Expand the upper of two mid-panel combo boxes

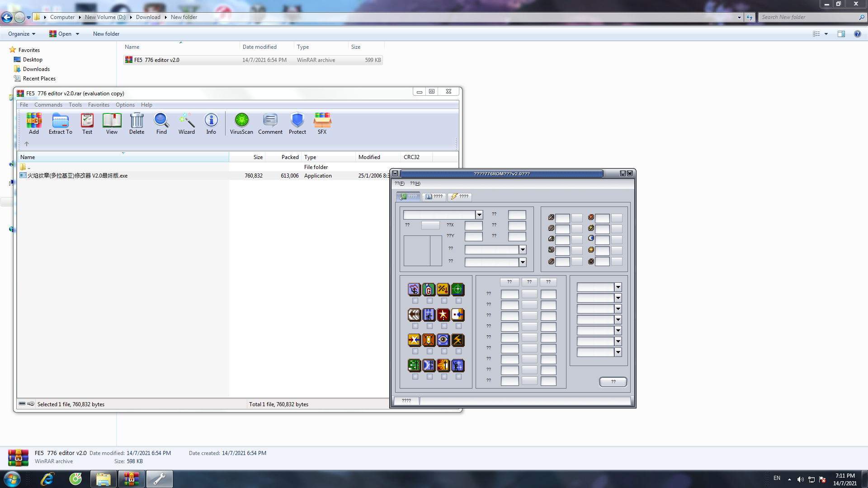(x=523, y=249)
